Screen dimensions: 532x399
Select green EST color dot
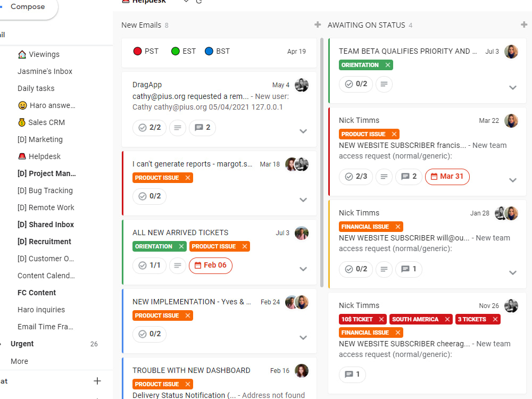(x=176, y=51)
